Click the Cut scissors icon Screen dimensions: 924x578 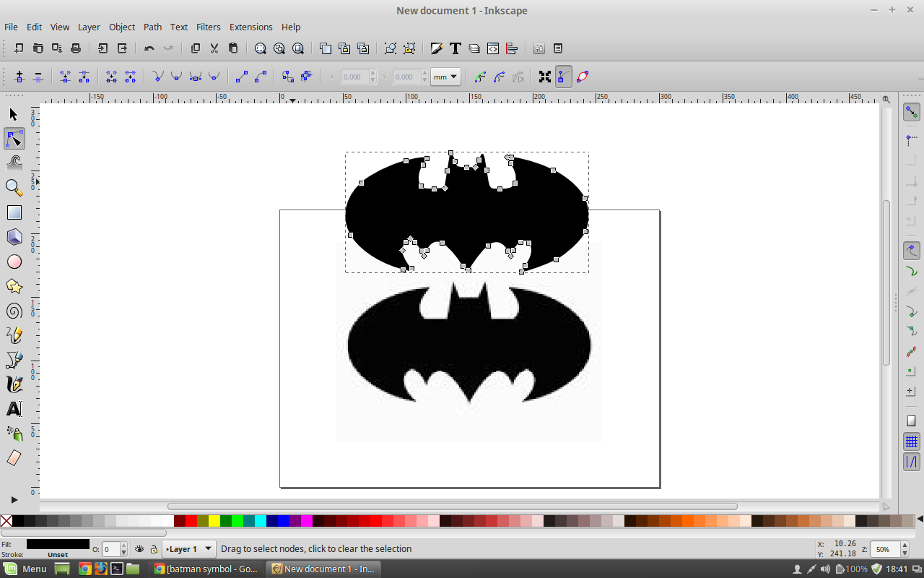click(214, 48)
